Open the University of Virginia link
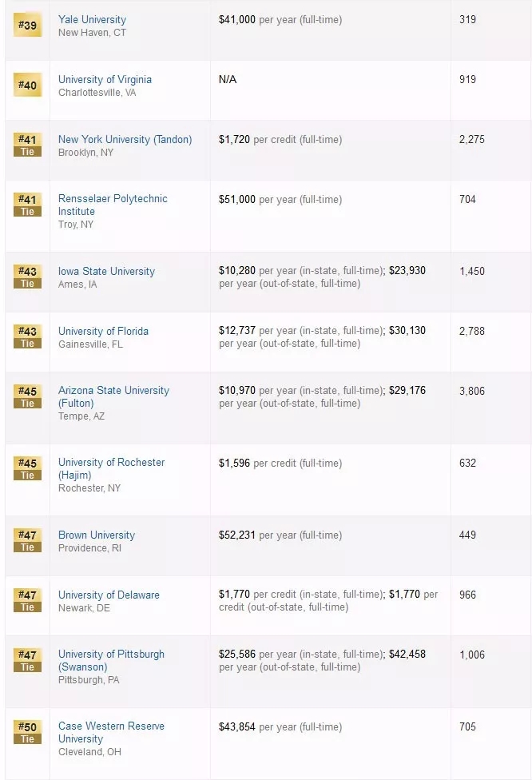Screen dimensions: 532x780 [105, 79]
